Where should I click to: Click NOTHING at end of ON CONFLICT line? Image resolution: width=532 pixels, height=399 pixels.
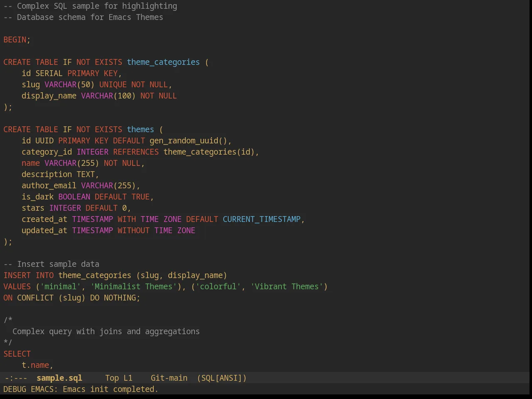[x=120, y=298]
